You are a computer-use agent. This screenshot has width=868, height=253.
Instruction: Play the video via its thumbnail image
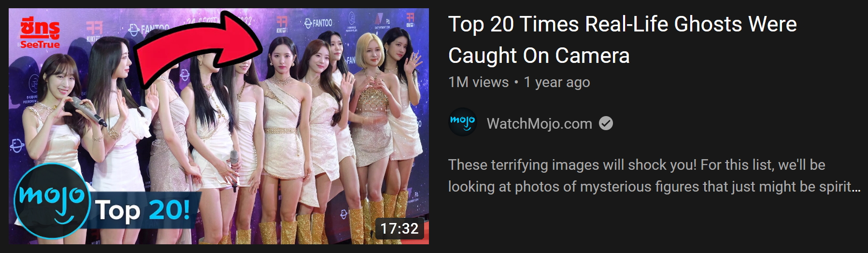click(x=219, y=126)
